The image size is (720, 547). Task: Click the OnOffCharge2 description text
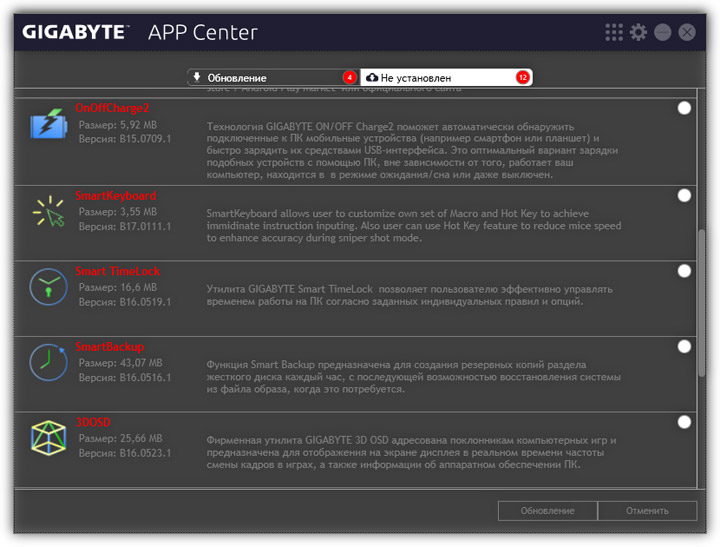tap(412, 150)
